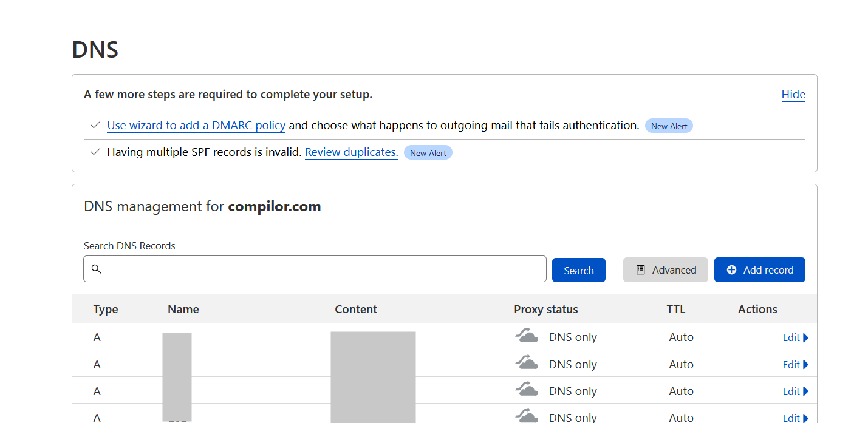868x423 pixels.
Task: Click the New Alert badge next to DMARC message
Action: coord(669,126)
